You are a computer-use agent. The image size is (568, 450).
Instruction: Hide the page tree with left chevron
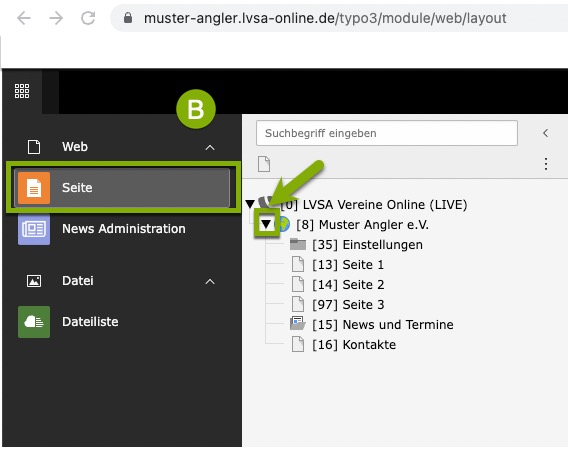click(546, 133)
